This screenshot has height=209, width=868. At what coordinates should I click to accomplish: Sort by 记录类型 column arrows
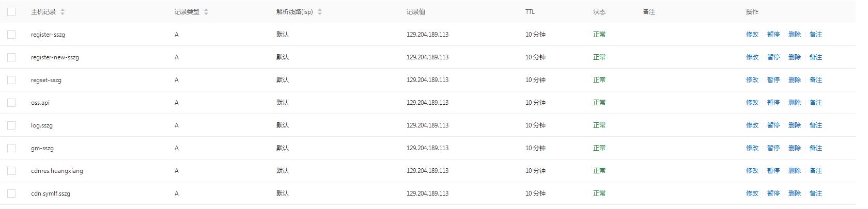point(206,12)
